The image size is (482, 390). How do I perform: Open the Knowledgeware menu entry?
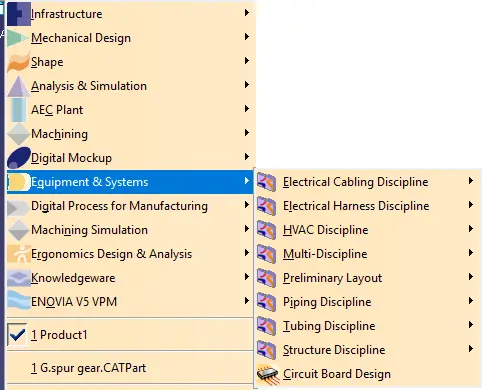tap(130, 278)
